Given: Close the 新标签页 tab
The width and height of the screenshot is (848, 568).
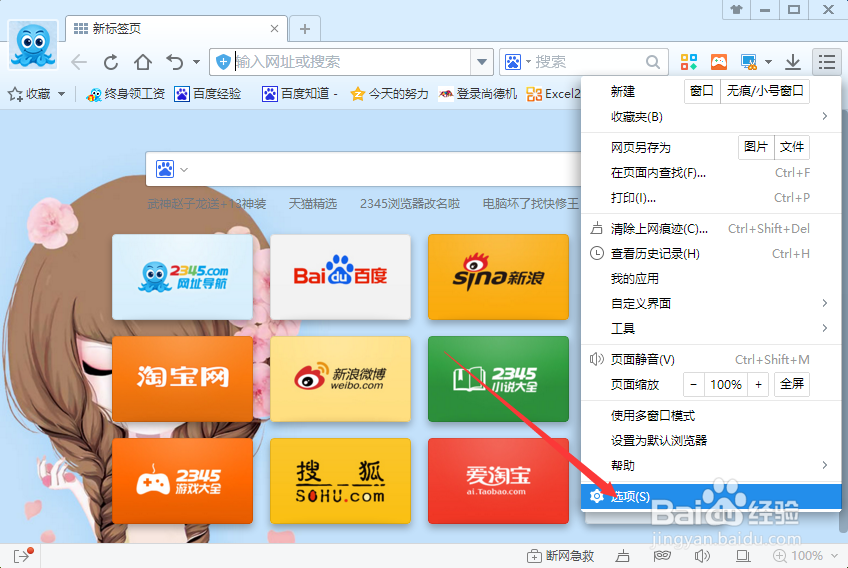Looking at the screenshot, I should (x=274, y=29).
